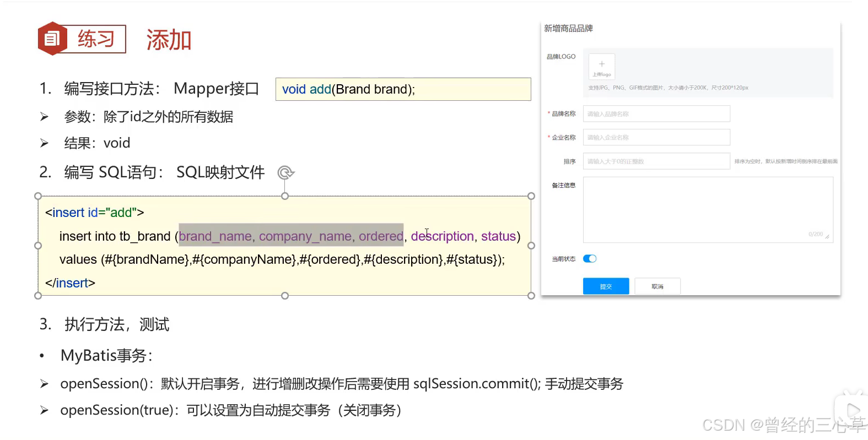Click the word "status" in column list
This screenshot has height=440, width=868.
coord(498,236)
